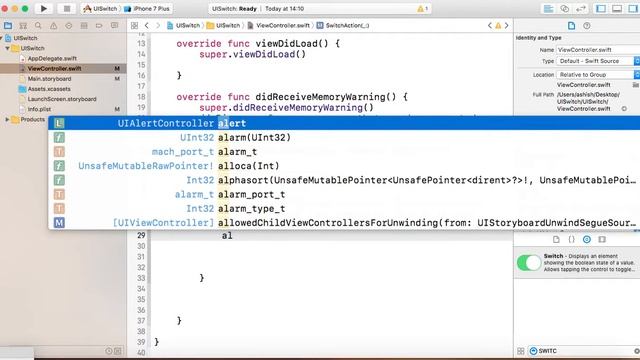This screenshot has height=360, width=640.
Task: Open the Issue navigator tab
Action: click(53, 26)
